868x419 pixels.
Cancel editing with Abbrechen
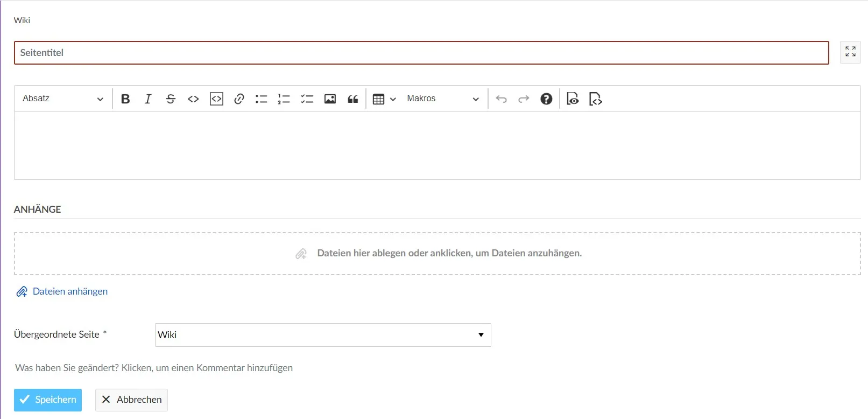[x=131, y=400]
